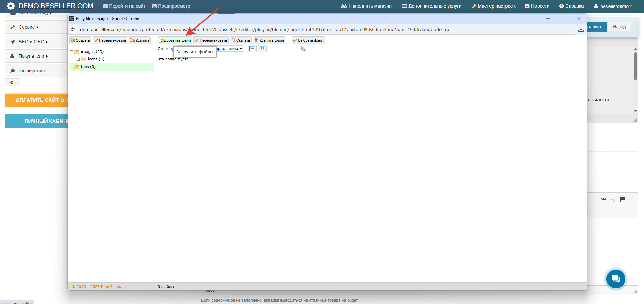Click the Удалить файл trash button

tap(269, 40)
